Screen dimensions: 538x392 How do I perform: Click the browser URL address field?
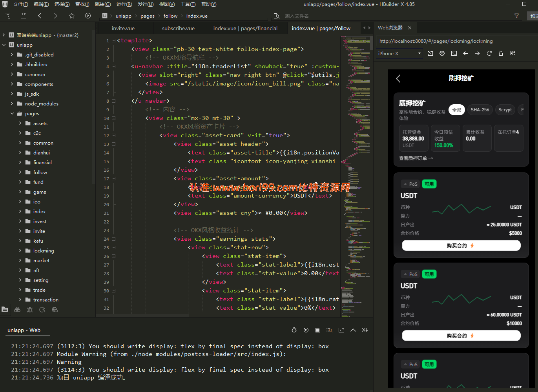pos(457,41)
